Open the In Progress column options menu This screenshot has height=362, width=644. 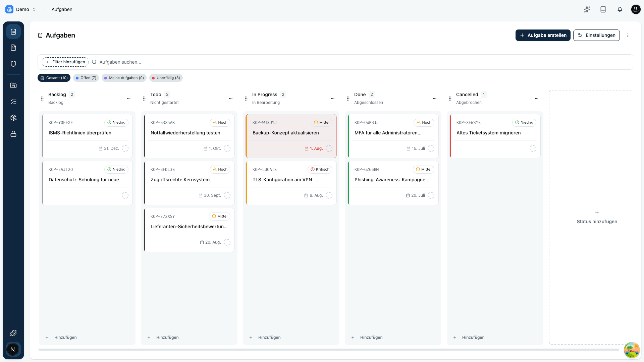333,99
